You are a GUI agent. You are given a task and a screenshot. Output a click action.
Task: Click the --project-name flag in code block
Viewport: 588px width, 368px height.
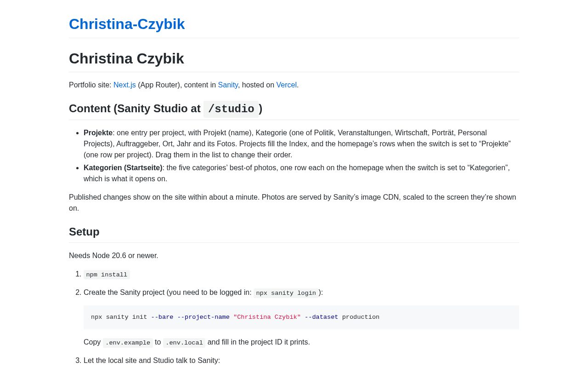203,317
